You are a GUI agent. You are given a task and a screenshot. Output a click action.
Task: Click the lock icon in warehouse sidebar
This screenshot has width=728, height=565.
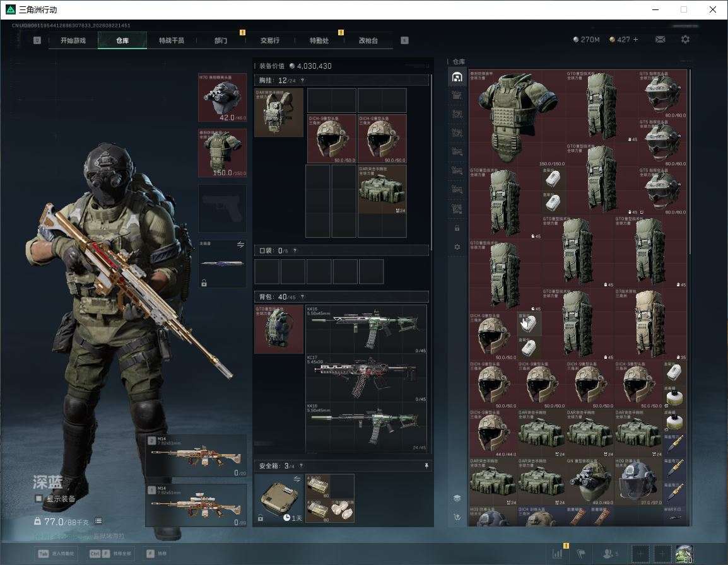(457, 228)
